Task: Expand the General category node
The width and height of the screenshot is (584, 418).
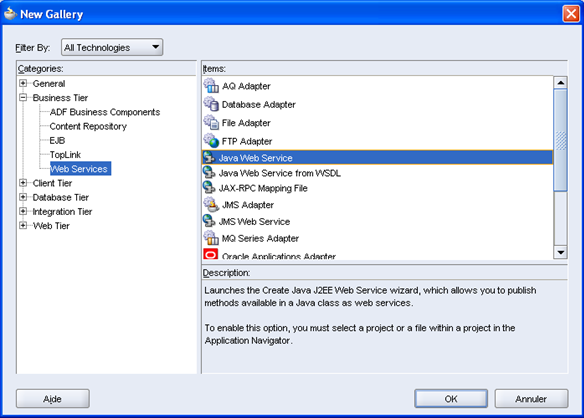Action: tap(23, 83)
